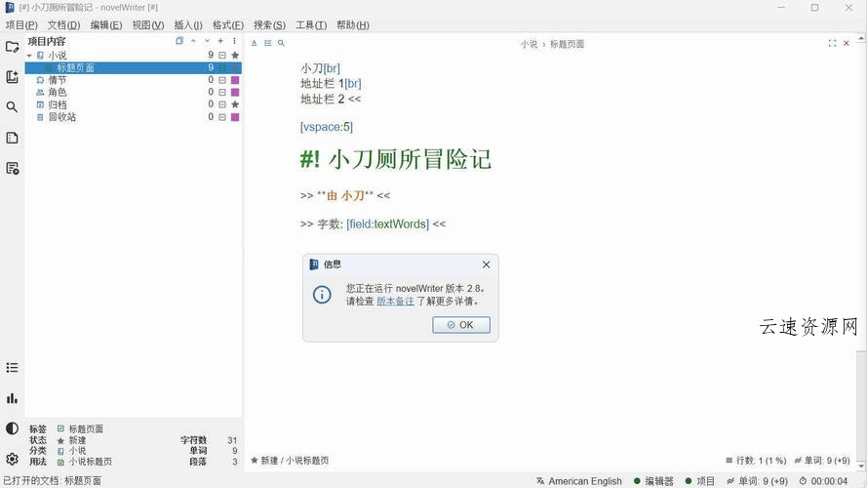Open the 搜索 menu
The width and height of the screenshot is (868, 488).
(269, 25)
